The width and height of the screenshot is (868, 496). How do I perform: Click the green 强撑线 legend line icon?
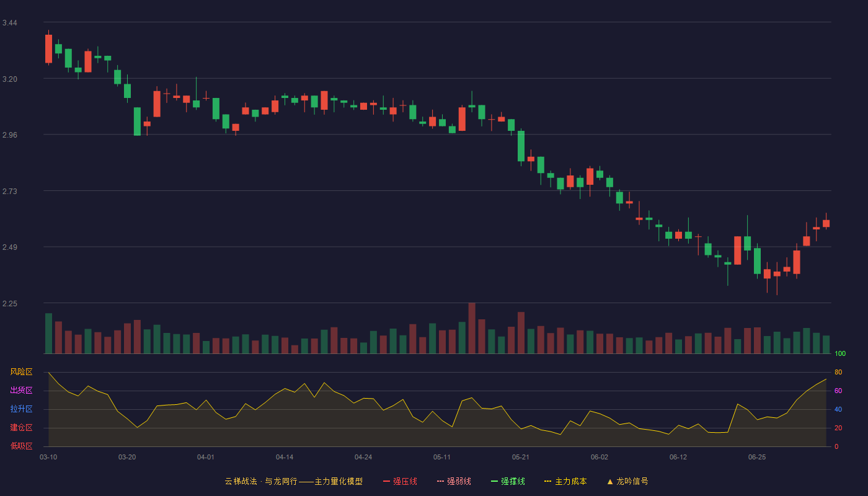point(494,481)
